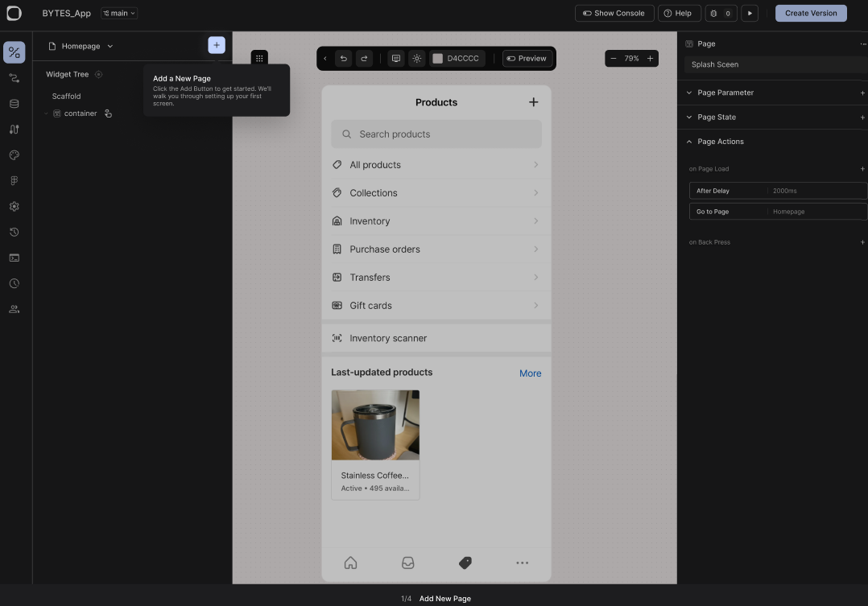Image resolution: width=868 pixels, height=606 pixels.
Task: Tap the three-dots tab in preview bottom bar
Action: 522,563
